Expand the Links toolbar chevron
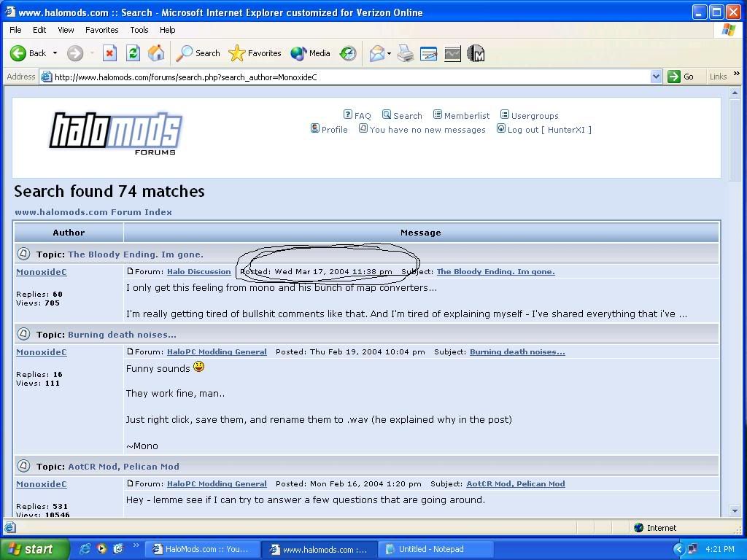The width and height of the screenshot is (747, 560). (x=737, y=74)
